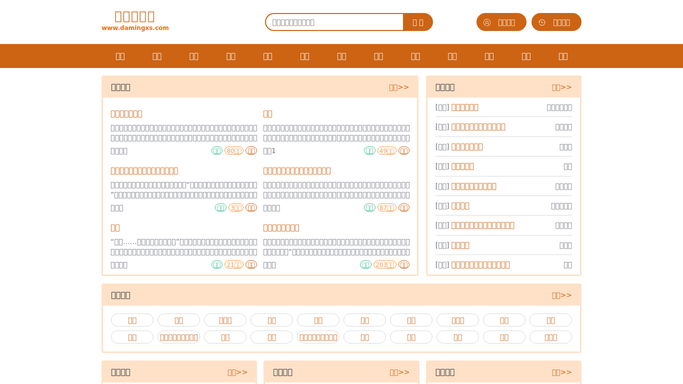Click the orange badge showing 21
The height and width of the screenshot is (384, 683).
point(234,265)
